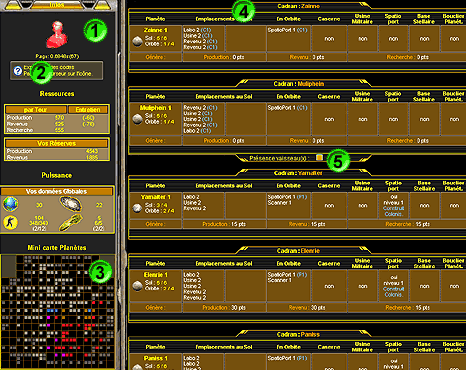Screen dimensions: 466x370
Task: Click the Yamalter 1 planet image
Action: click(x=137, y=208)
